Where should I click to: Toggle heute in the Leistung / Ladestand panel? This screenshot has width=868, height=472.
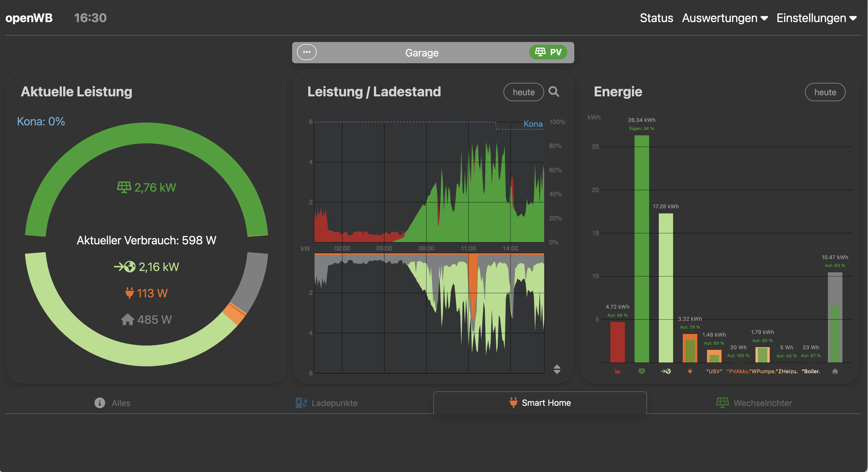tap(523, 92)
